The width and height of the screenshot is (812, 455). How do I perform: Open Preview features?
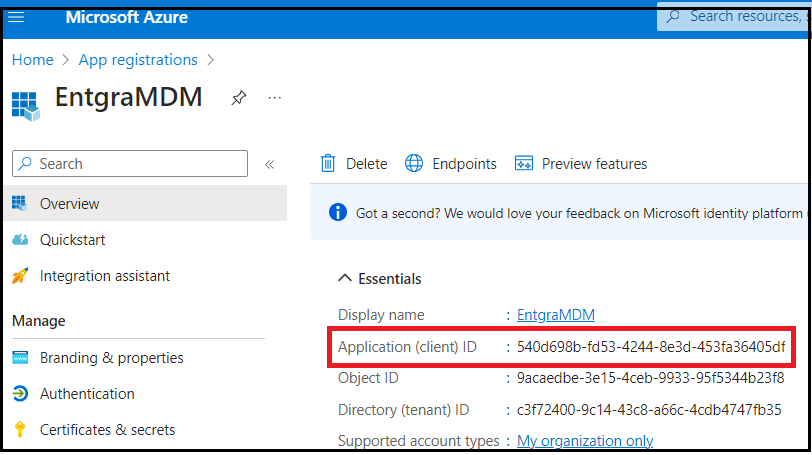pos(594,164)
